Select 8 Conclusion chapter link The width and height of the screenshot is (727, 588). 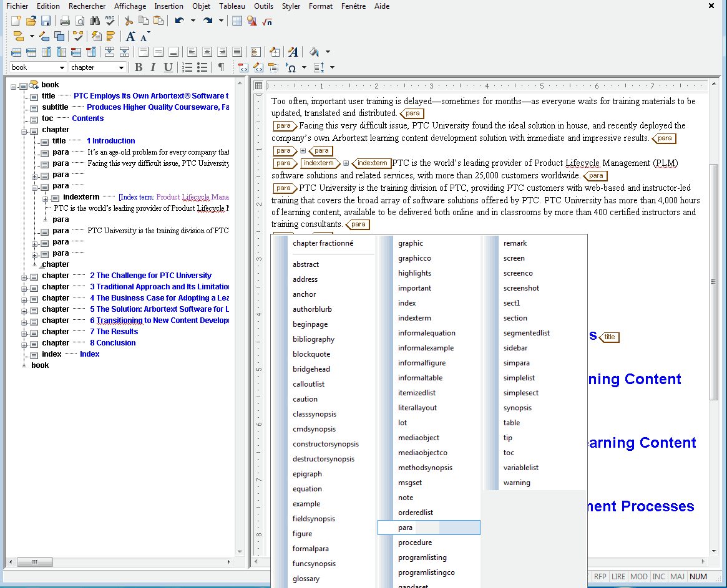click(113, 343)
